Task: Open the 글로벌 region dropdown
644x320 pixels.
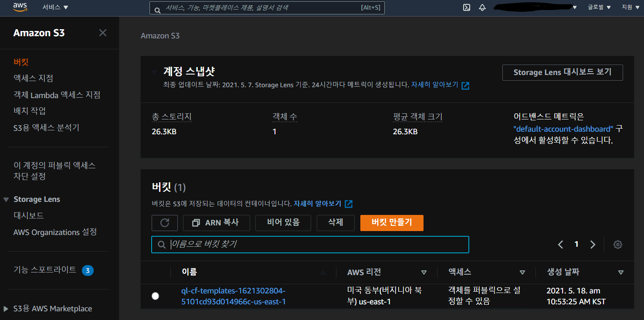Action: click(600, 7)
